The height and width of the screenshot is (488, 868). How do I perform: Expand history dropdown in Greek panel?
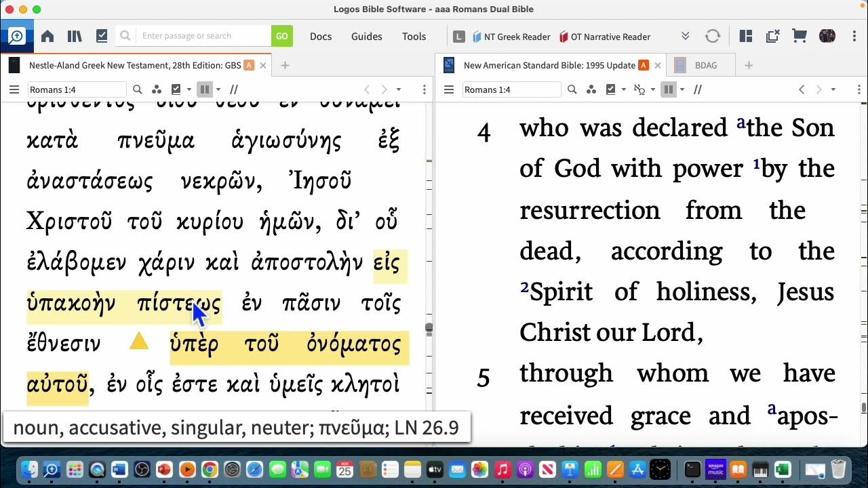[x=399, y=89]
